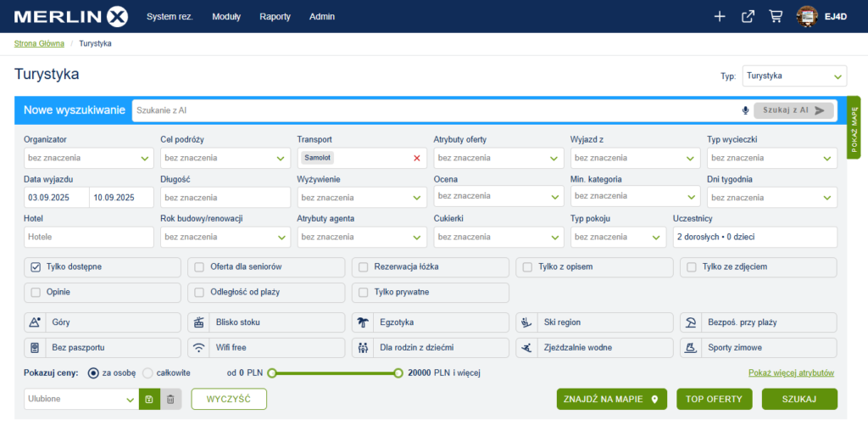Open the Moduły menu

tap(226, 16)
